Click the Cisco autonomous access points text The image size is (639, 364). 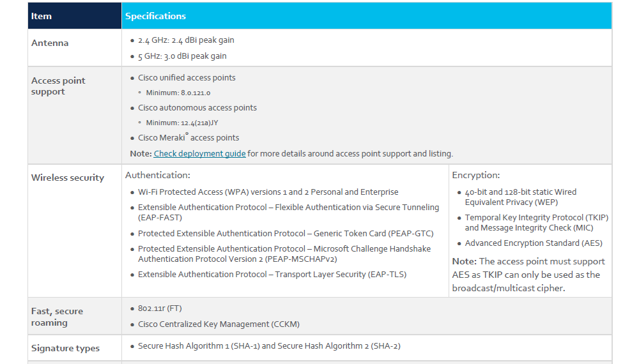point(197,108)
